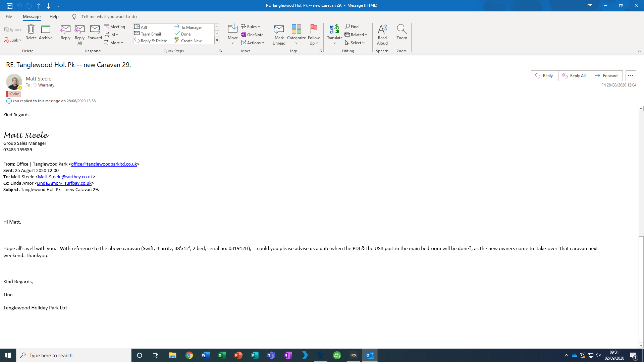
Task: Expand the Junk dropdown
Action: point(13,40)
